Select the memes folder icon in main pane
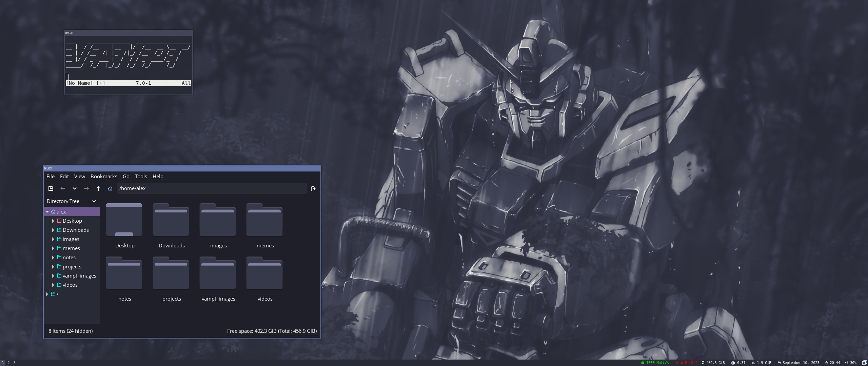The image size is (868, 366). (x=264, y=220)
